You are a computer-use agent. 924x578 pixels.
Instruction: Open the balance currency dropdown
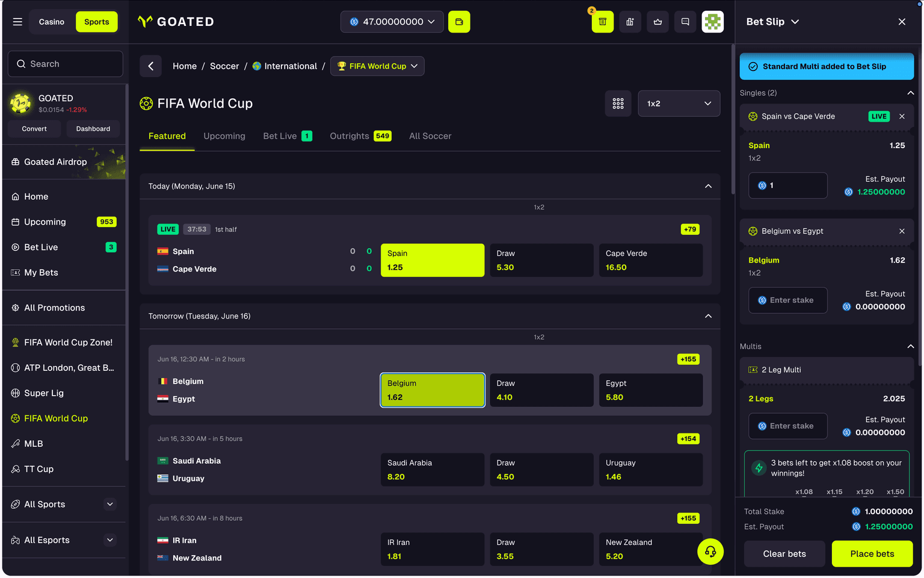[x=392, y=22]
